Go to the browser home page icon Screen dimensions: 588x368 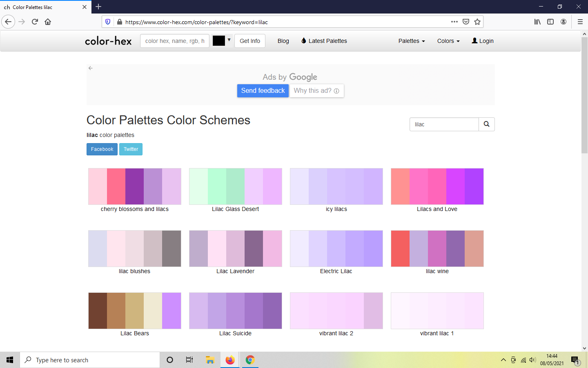click(x=48, y=22)
